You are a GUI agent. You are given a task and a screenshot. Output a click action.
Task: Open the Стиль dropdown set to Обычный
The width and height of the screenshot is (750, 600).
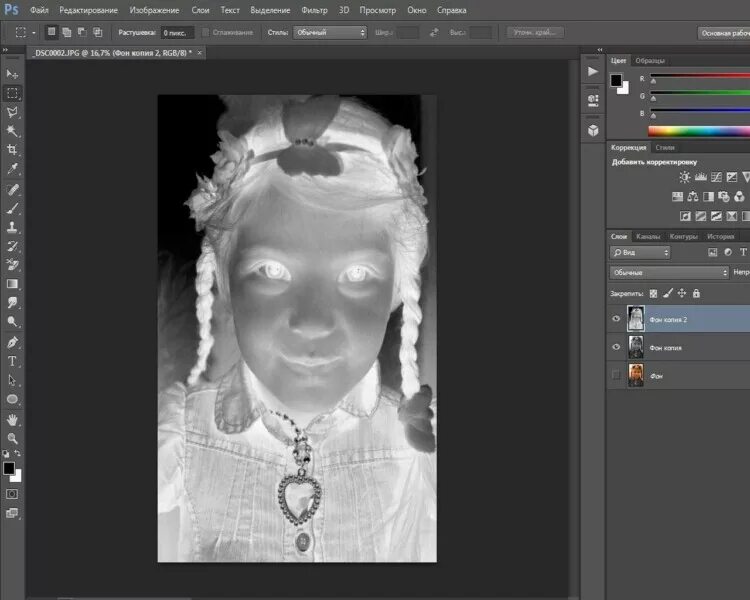click(330, 33)
